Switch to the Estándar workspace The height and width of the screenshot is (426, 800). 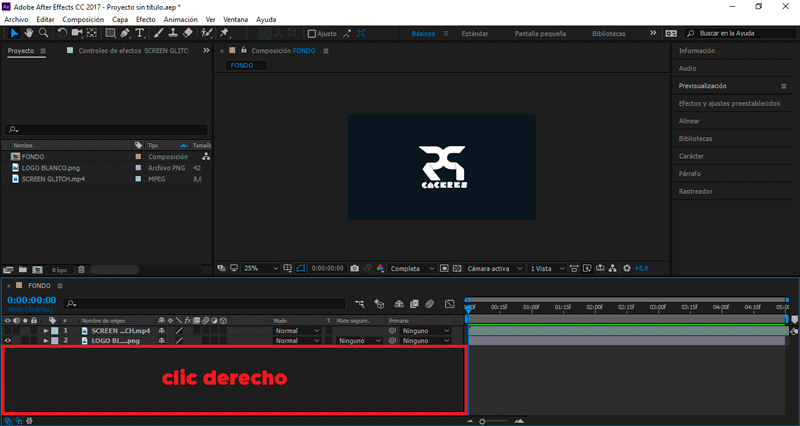(x=474, y=34)
